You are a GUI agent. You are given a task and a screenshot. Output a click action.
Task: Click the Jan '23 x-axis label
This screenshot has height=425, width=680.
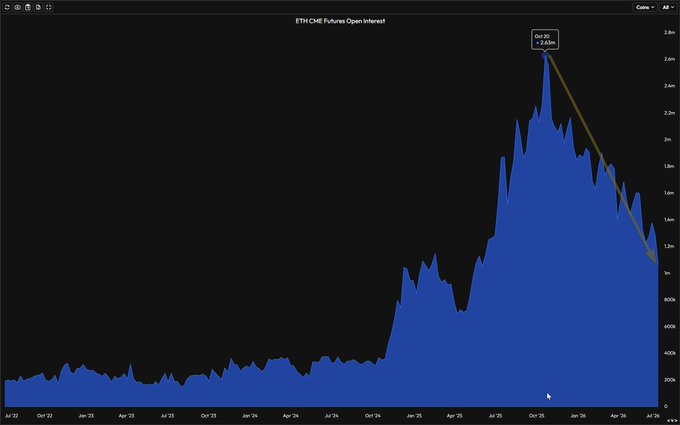86,415
